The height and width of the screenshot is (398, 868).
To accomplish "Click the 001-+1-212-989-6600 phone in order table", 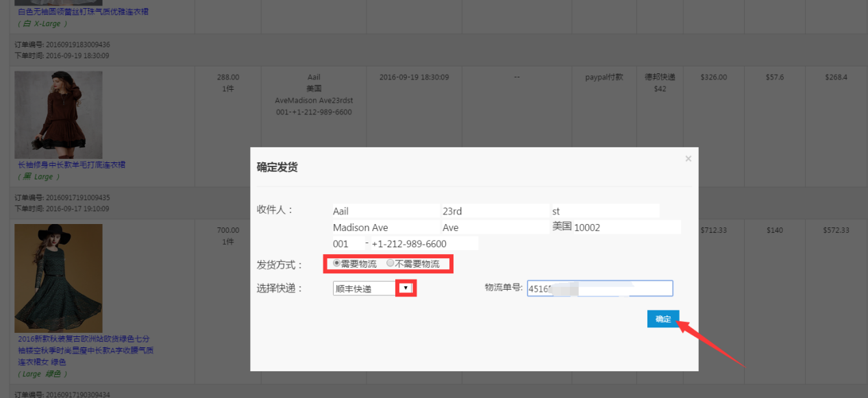I will (314, 112).
